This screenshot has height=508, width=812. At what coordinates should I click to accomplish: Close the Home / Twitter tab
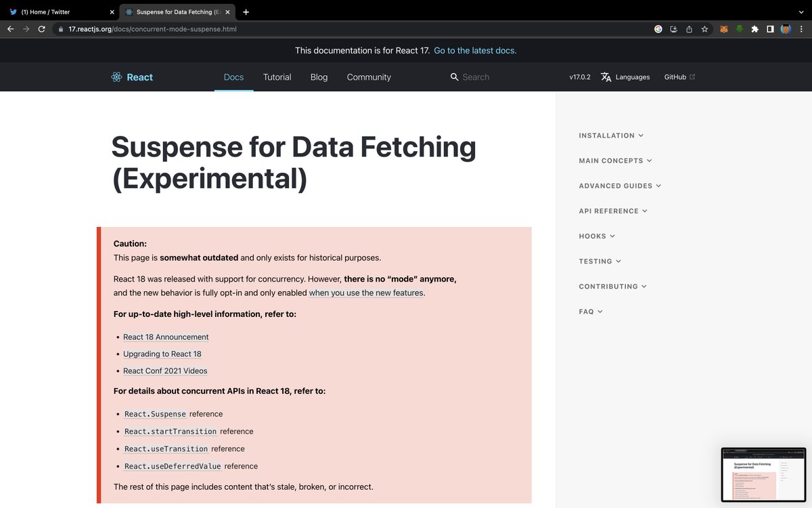pyautogui.click(x=112, y=12)
